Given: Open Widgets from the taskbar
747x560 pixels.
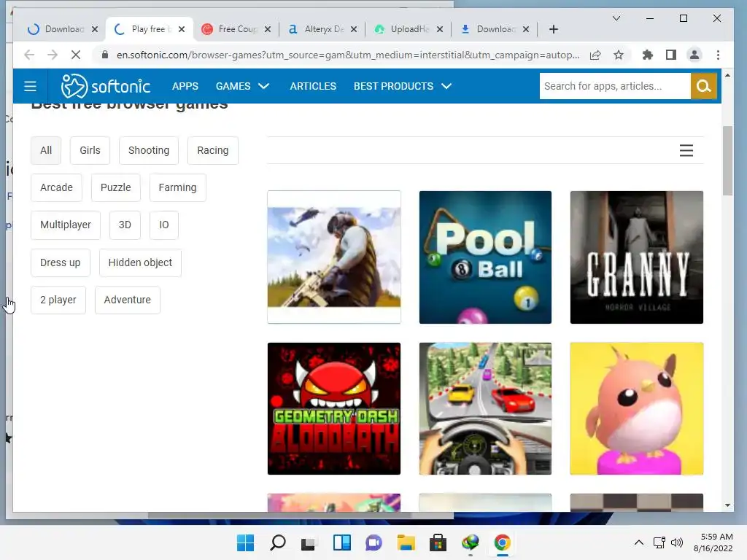Looking at the screenshot, I should point(341,542).
